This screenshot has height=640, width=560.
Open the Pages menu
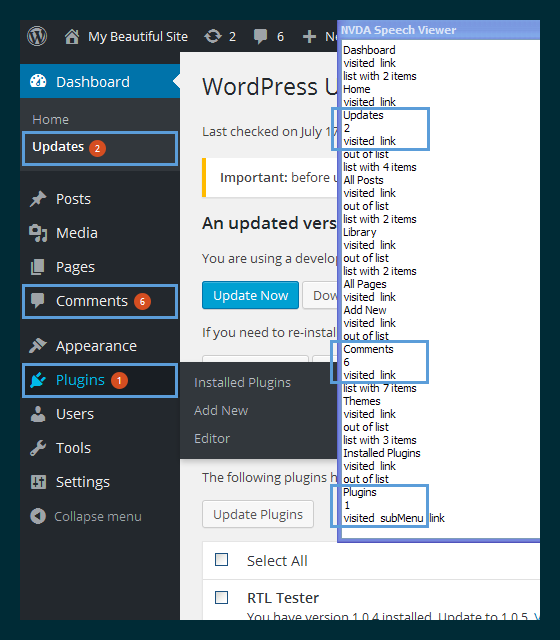pyautogui.click(x=76, y=267)
